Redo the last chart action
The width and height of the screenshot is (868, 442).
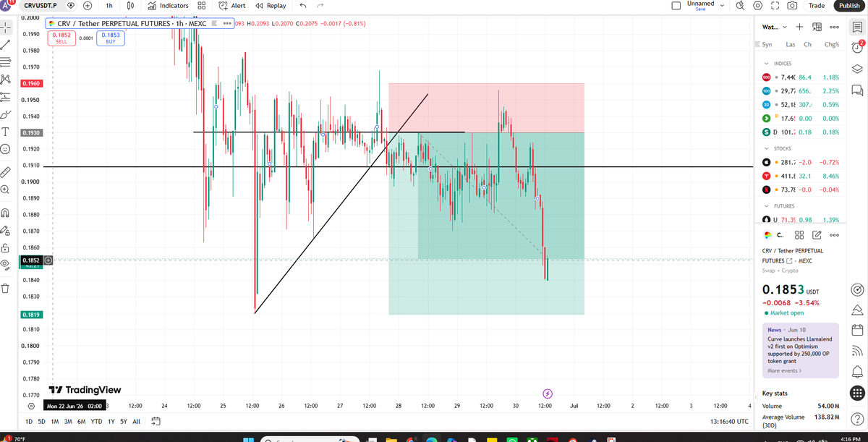tap(320, 5)
